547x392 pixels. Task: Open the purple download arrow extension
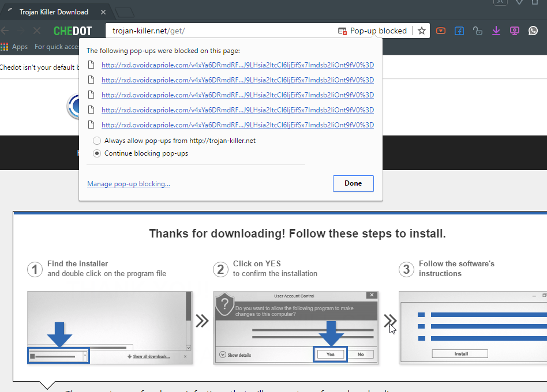496,31
